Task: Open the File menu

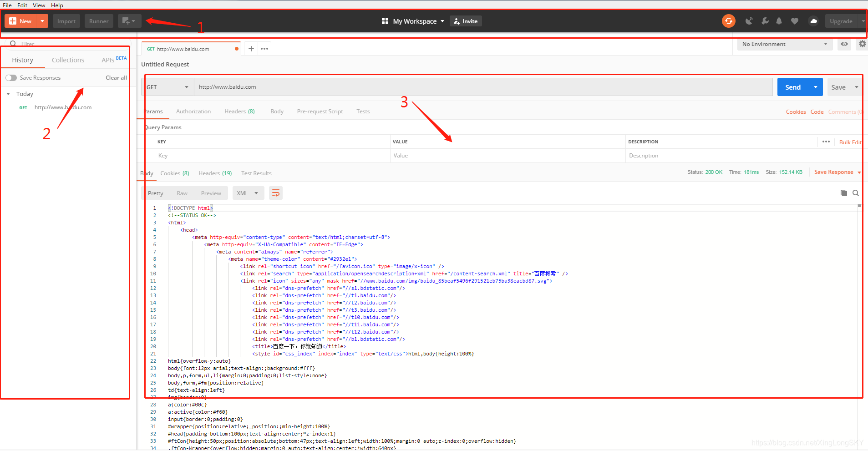Action: 7,5
